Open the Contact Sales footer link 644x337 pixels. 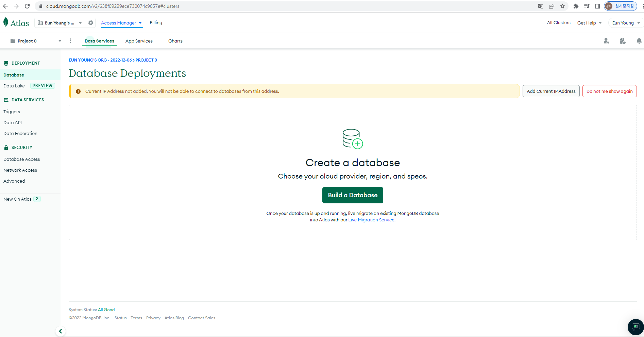pos(202,318)
